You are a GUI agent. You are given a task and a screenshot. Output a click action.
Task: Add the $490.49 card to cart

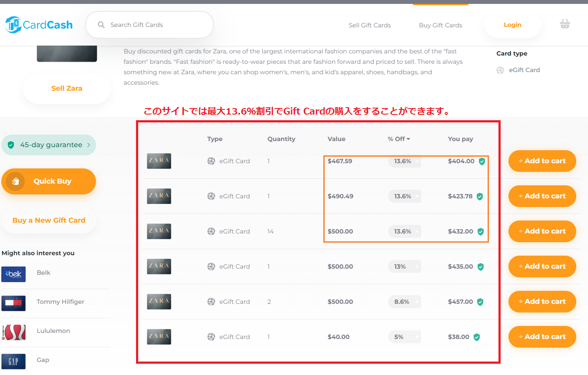pos(542,196)
